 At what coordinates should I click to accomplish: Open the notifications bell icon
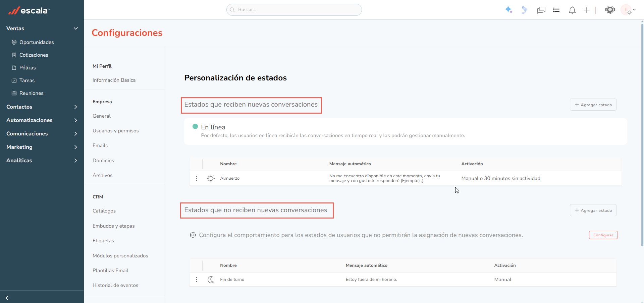tap(572, 10)
